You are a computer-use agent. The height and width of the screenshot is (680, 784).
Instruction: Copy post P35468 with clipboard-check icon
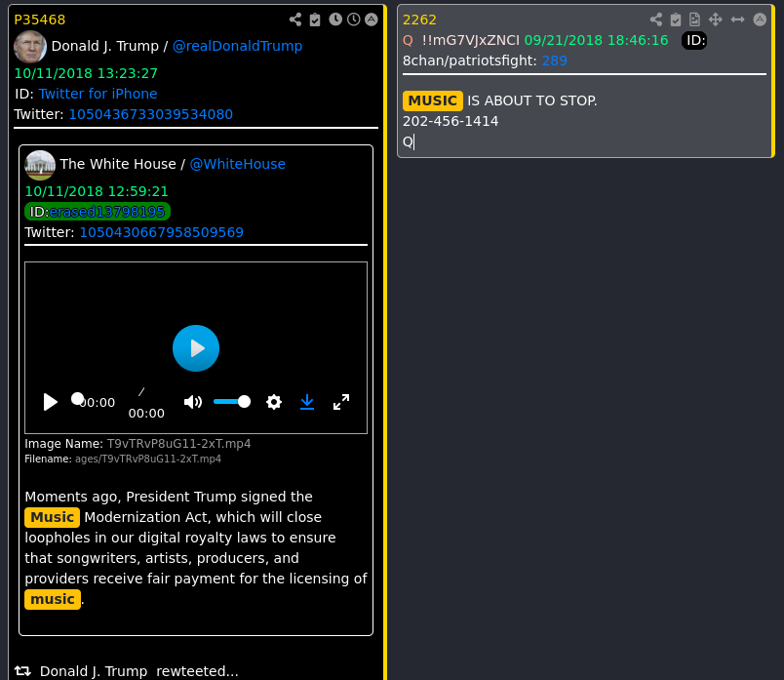click(315, 20)
